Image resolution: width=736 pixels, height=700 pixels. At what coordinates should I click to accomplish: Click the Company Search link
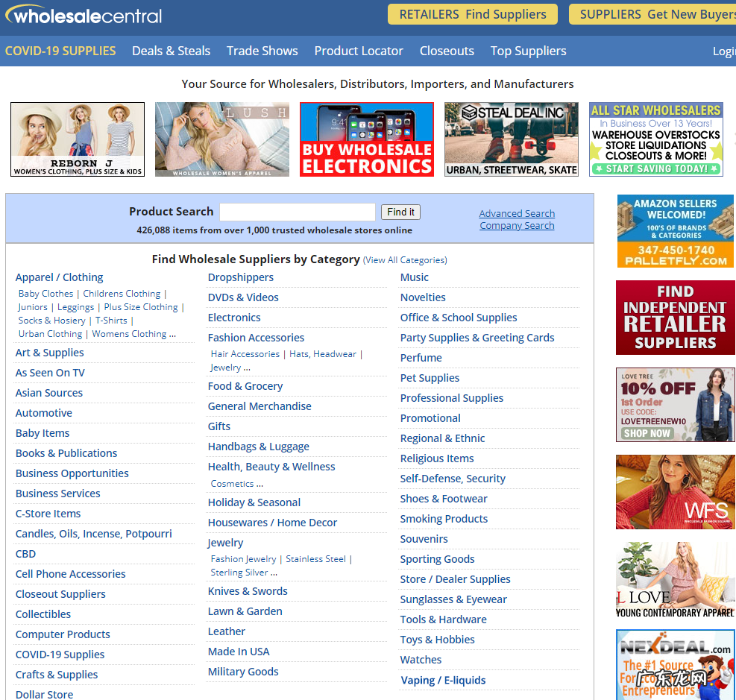coord(517,225)
